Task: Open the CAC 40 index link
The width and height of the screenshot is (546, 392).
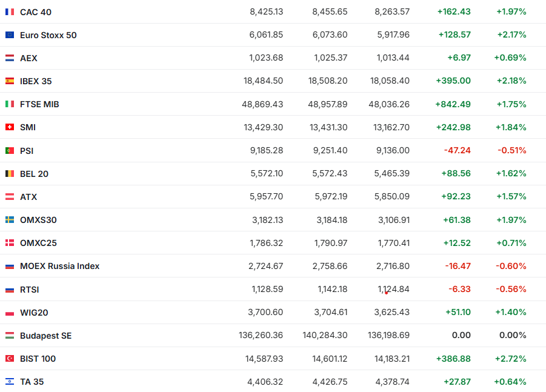Action: coord(36,12)
